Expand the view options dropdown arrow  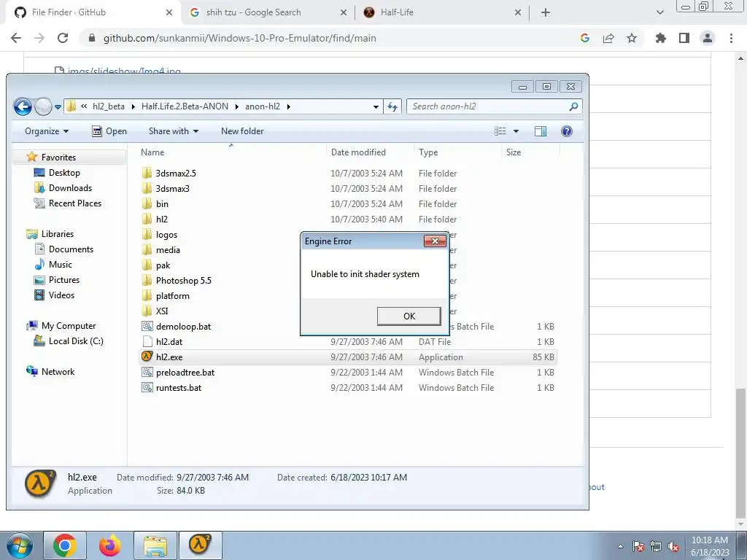(x=516, y=131)
